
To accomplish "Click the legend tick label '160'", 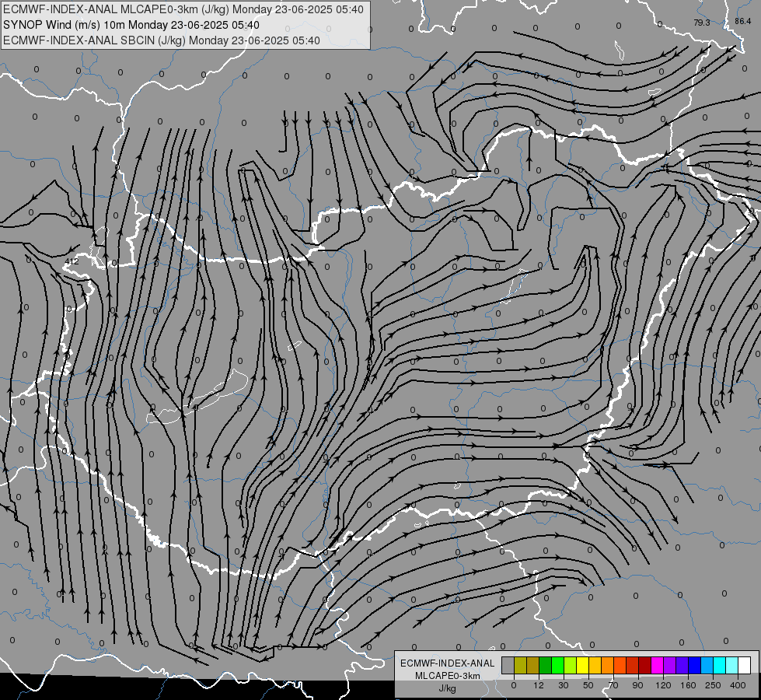I will coord(688,685).
